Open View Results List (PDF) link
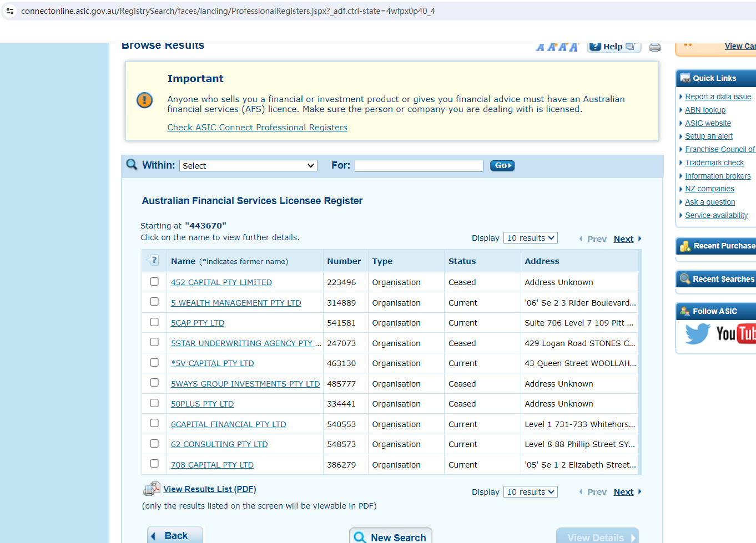756x543 pixels. pyautogui.click(x=210, y=489)
